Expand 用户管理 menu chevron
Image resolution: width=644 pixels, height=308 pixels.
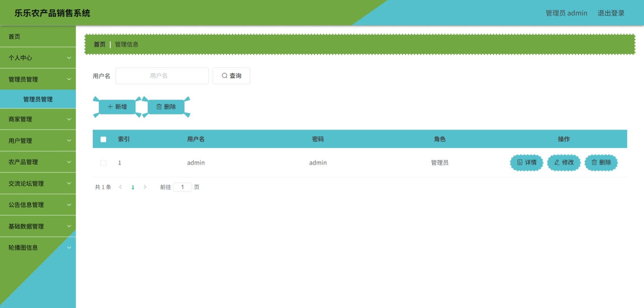[x=69, y=140]
